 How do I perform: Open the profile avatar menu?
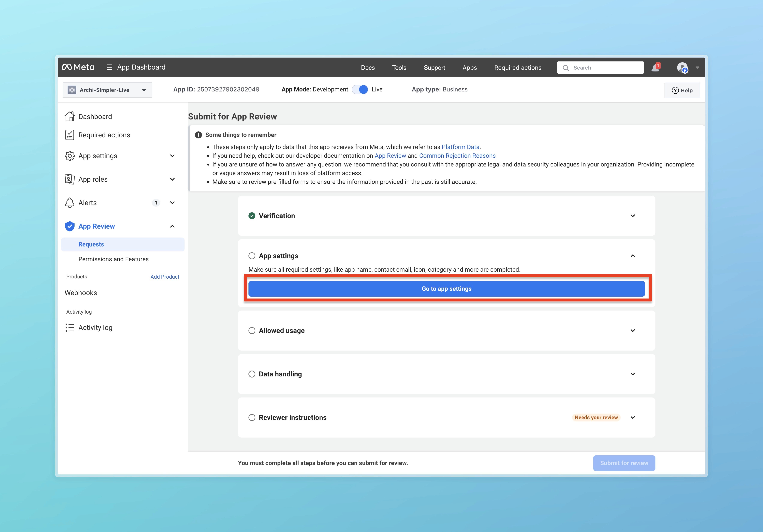(x=682, y=68)
